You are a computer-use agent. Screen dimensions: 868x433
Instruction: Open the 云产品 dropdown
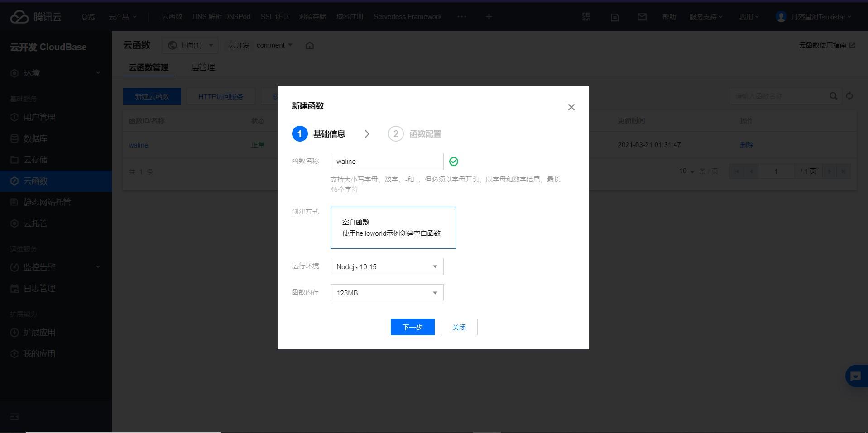click(122, 17)
